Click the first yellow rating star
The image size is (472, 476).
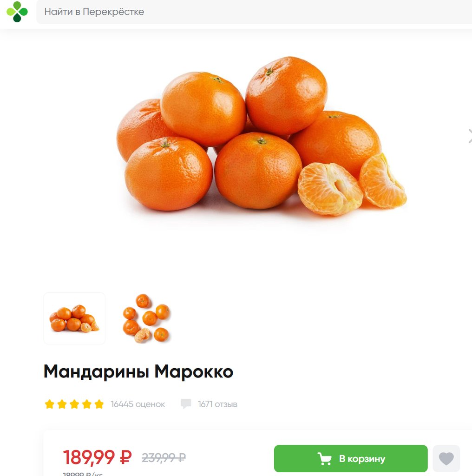pyautogui.click(x=49, y=404)
